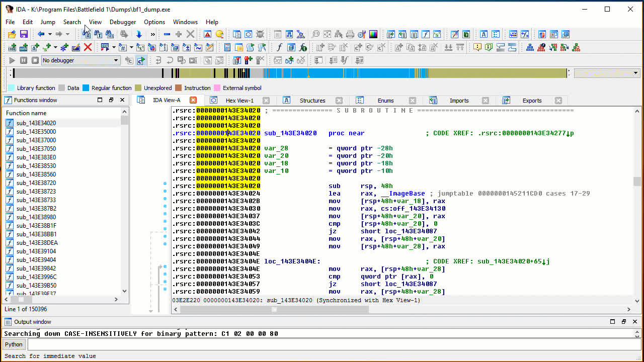
Task: Click the red X delete icon
Action: pyautogui.click(x=88, y=47)
